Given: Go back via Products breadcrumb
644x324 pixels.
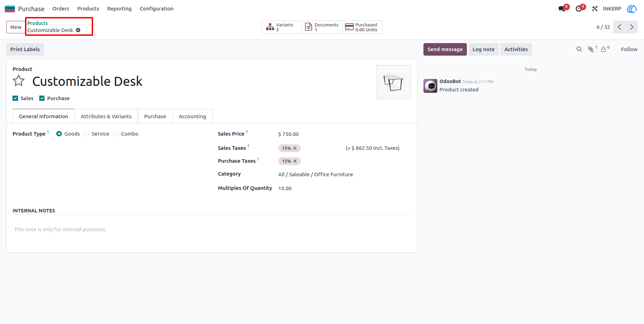Looking at the screenshot, I should coord(38,23).
